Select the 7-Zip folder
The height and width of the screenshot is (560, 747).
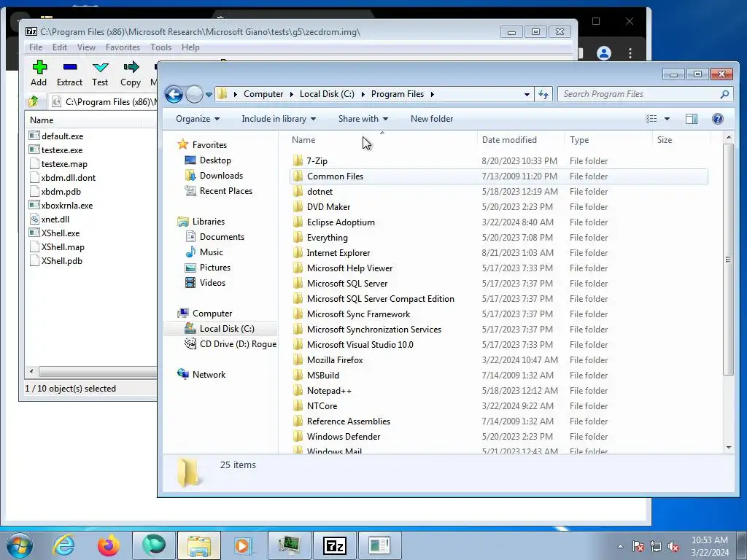tap(498, 161)
